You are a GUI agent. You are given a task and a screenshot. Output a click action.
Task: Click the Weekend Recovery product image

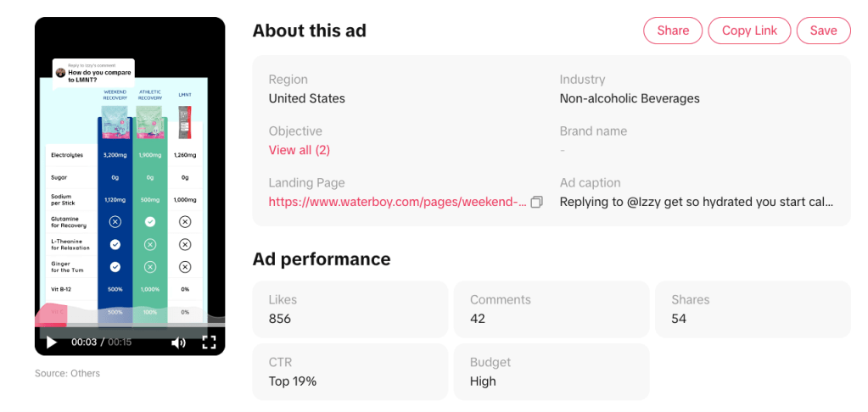pos(115,125)
